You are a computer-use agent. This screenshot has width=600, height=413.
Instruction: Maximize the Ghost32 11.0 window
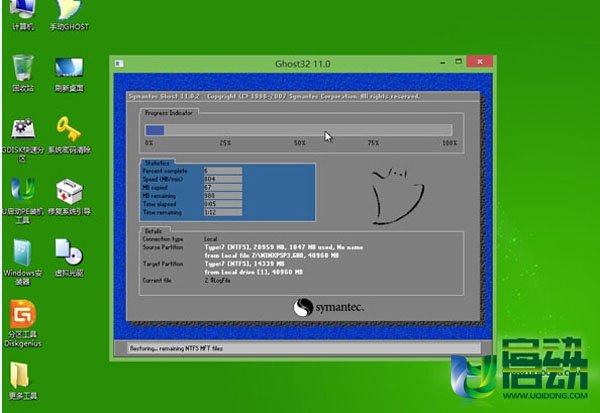(x=458, y=62)
